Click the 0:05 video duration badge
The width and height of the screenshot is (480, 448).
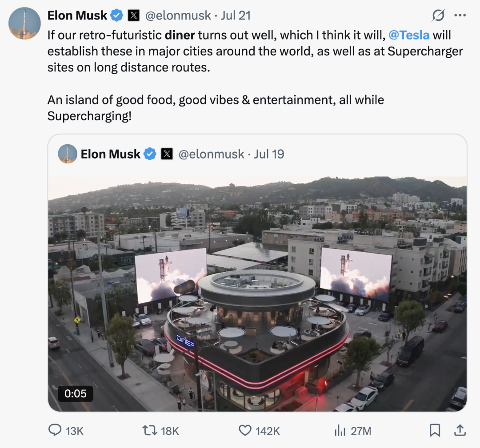coord(75,393)
